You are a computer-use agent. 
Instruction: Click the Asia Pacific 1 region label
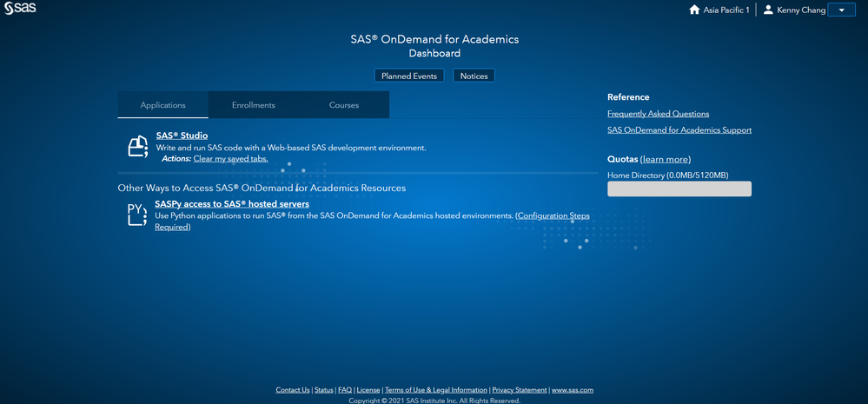click(726, 10)
